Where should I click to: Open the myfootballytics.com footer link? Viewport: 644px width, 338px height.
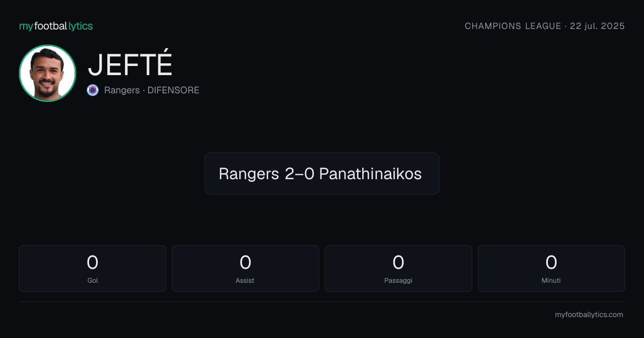[589, 315]
